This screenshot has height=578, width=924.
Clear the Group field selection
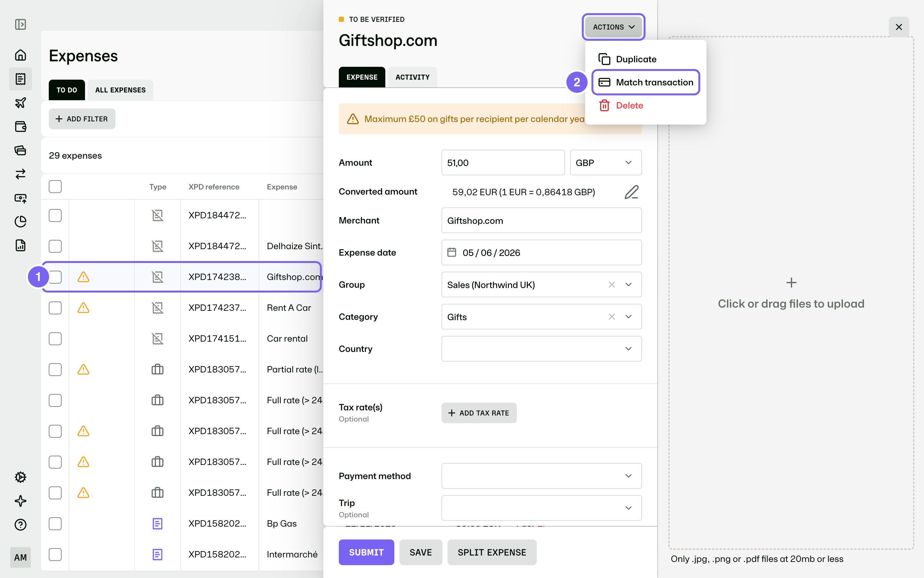[x=612, y=285]
